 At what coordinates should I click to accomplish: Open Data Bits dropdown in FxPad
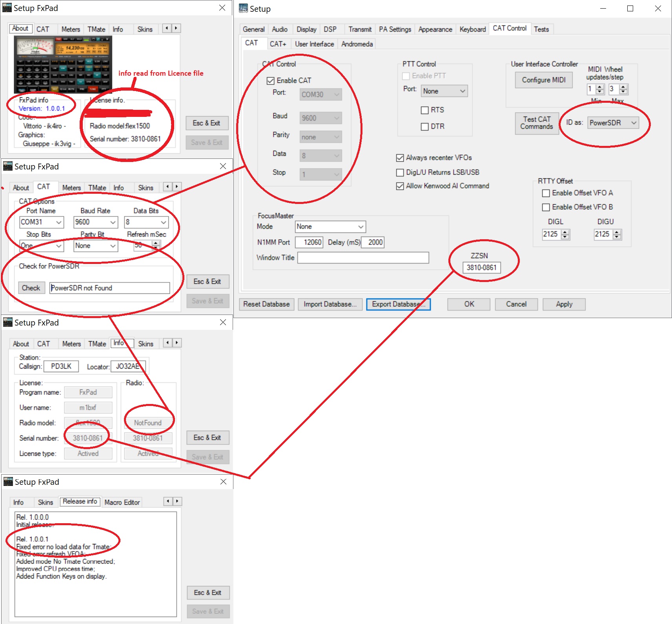146,222
